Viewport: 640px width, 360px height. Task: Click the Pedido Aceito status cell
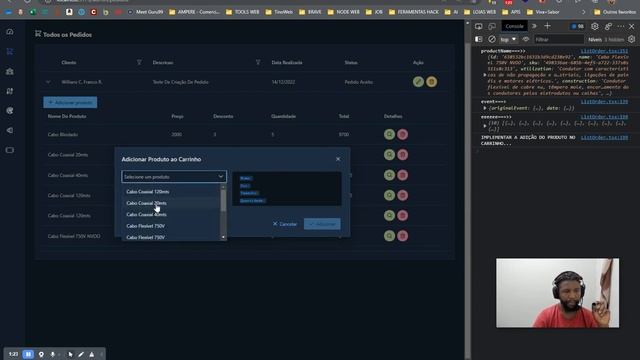(358, 82)
